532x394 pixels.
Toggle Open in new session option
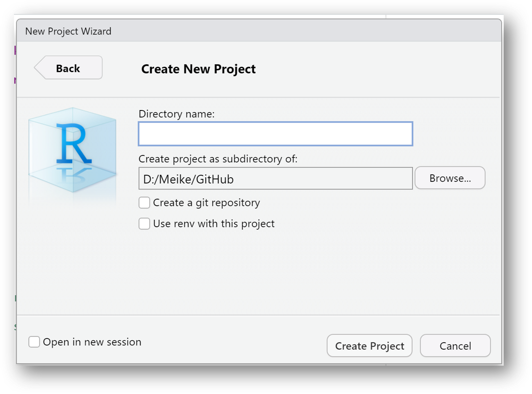(34, 342)
